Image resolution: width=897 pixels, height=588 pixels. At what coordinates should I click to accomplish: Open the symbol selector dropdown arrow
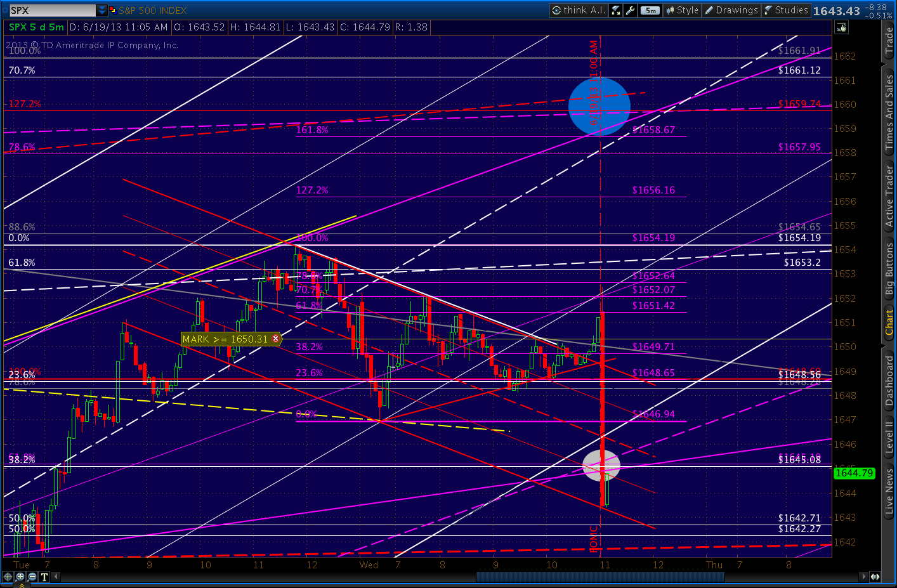tap(102, 10)
